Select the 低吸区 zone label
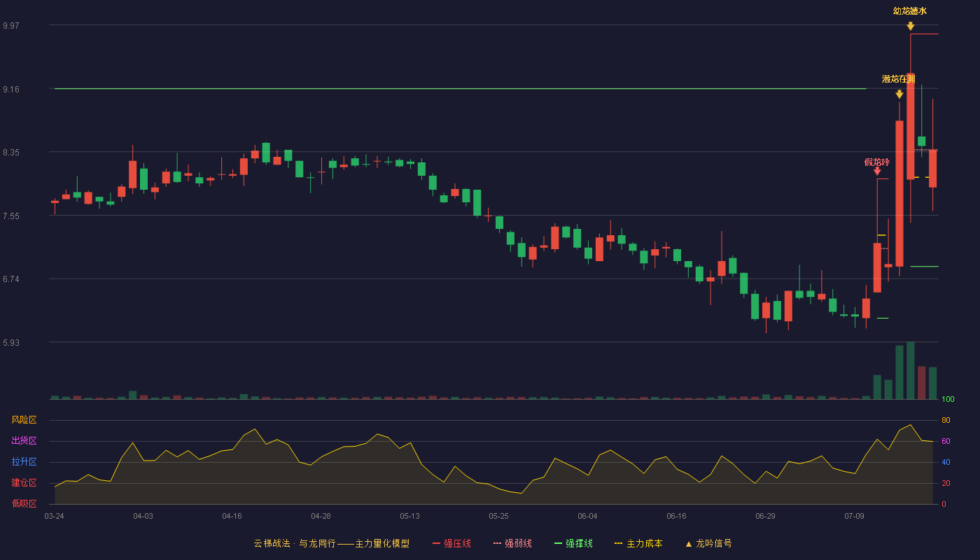This screenshot has width=980, height=560. pyautogui.click(x=24, y=504)
